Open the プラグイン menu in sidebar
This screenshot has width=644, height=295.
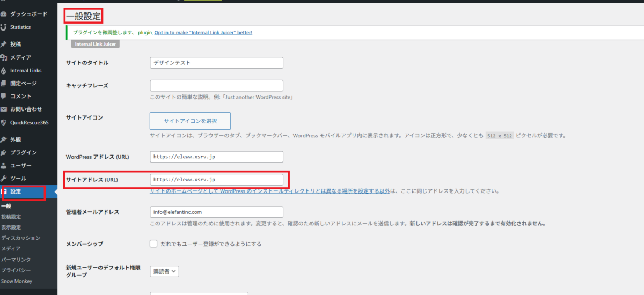(x=23, y=152)
